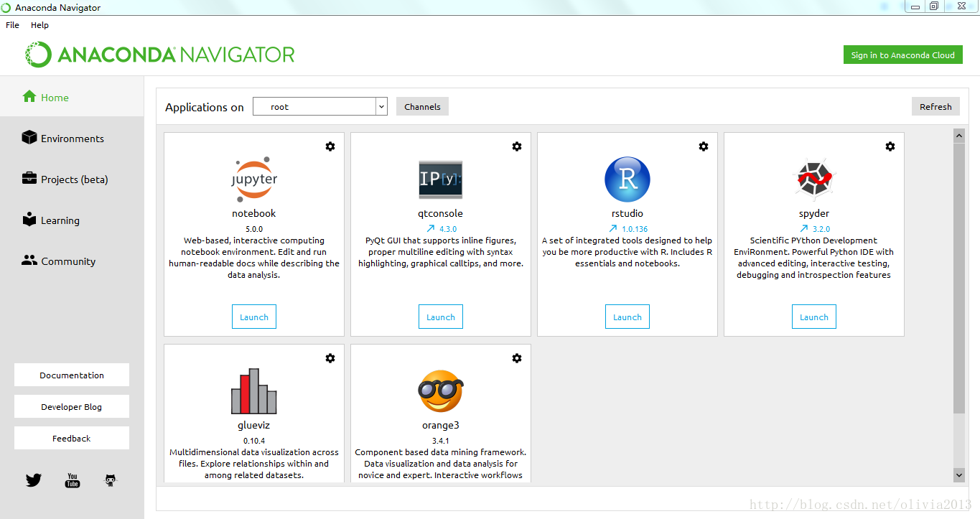Screen dimensions: 980x519
Task: Open the Help menu
Action: click(x=39, y=24)
